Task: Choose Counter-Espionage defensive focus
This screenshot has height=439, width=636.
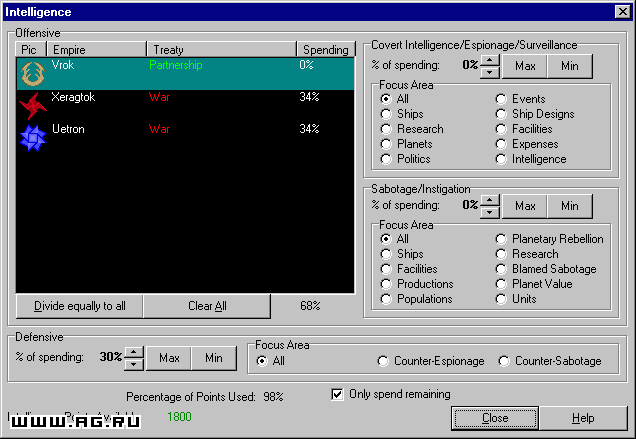Action: 383,361
